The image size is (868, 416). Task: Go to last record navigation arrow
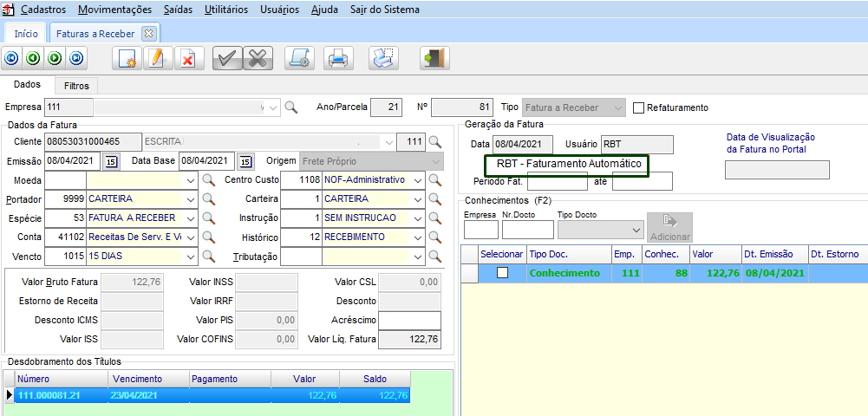(x=76, y=58)
